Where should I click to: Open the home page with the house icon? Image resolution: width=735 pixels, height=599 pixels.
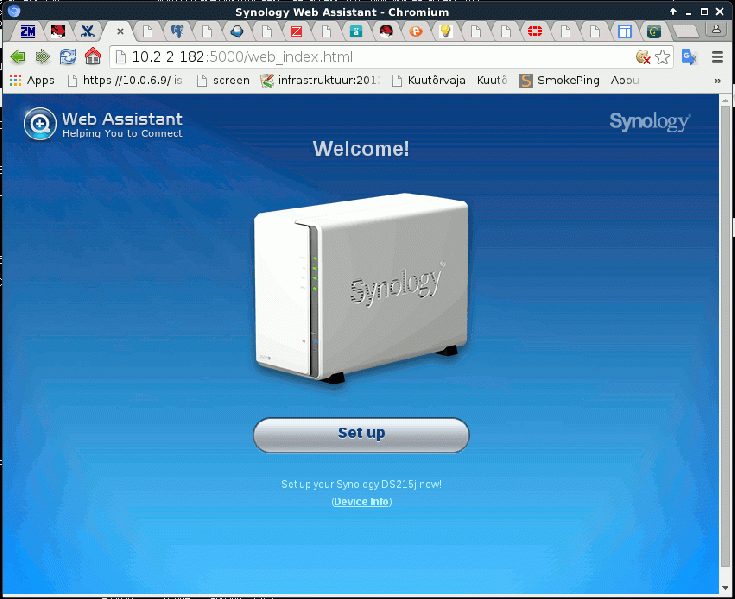pos(93,56)
